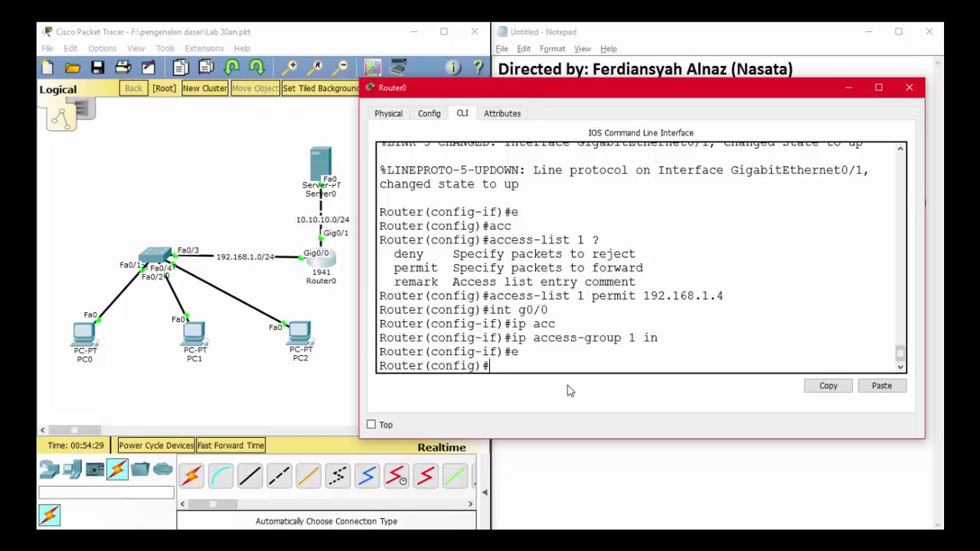Open Notepad View menu

click(583, 49)
